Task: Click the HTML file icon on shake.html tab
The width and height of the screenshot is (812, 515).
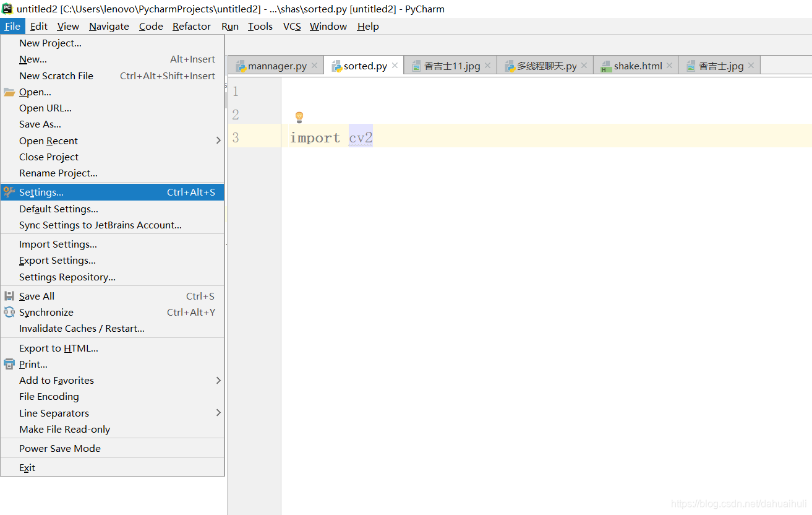Action: coord(605,66)
